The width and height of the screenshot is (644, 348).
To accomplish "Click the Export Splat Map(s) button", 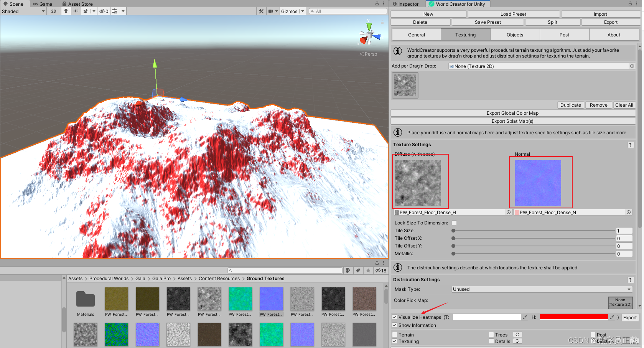I will click(x=512, y=121).
